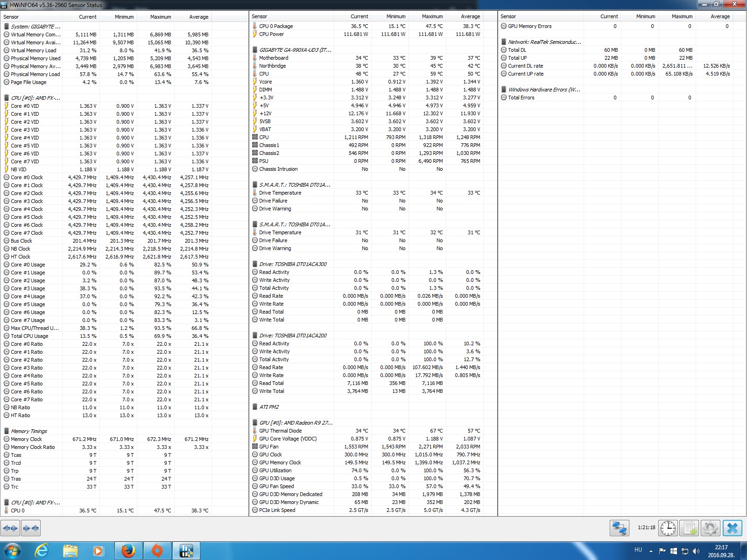
Task: Open the Windows Start menu
Action: pos(13,551)
